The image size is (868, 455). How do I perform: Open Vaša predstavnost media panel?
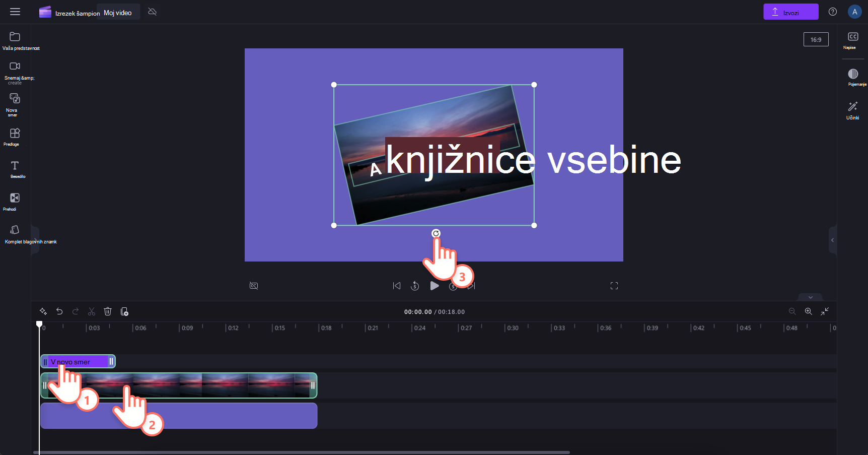15,41
